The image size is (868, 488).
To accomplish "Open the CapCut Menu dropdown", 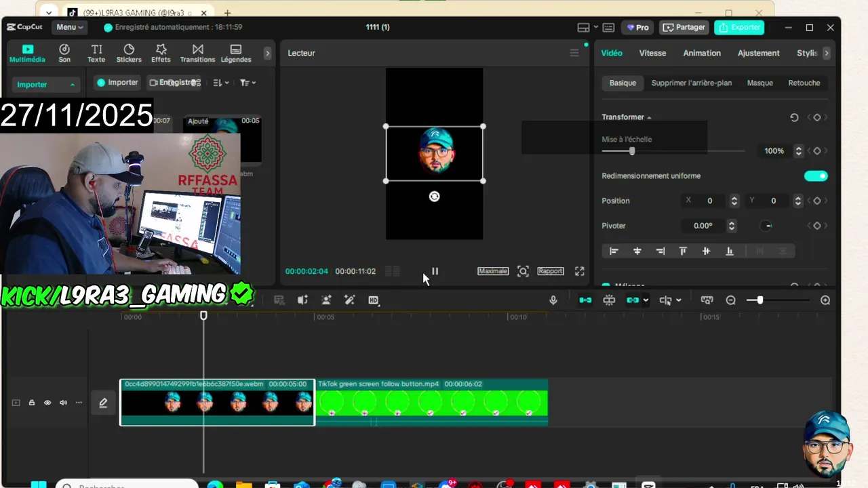I will tap(69, 27).
